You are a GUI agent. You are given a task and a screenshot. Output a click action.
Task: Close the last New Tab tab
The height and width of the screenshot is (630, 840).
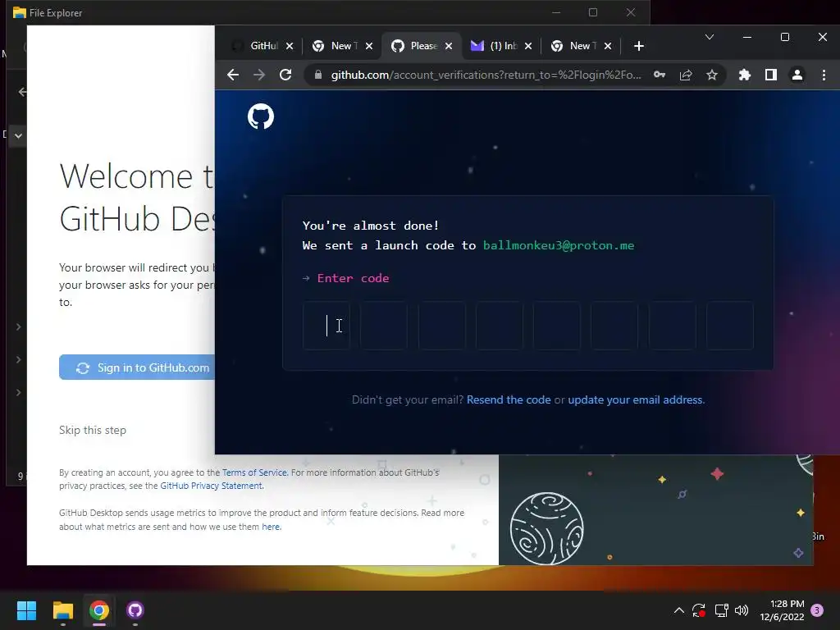coord(608,46)
